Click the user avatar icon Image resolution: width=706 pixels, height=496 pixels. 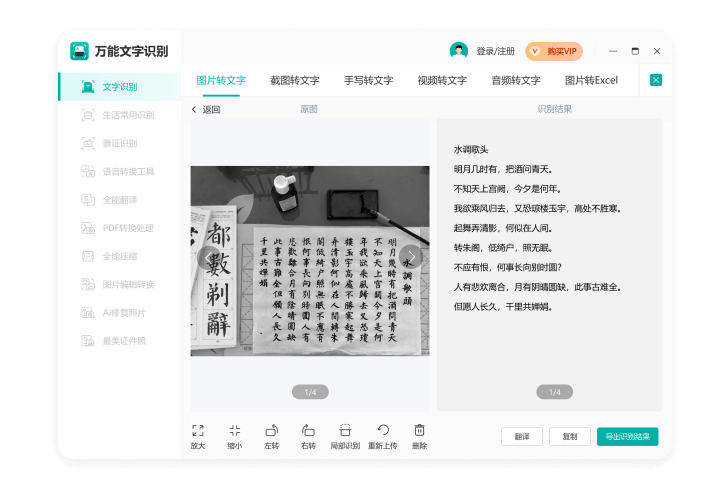[459, 50]
